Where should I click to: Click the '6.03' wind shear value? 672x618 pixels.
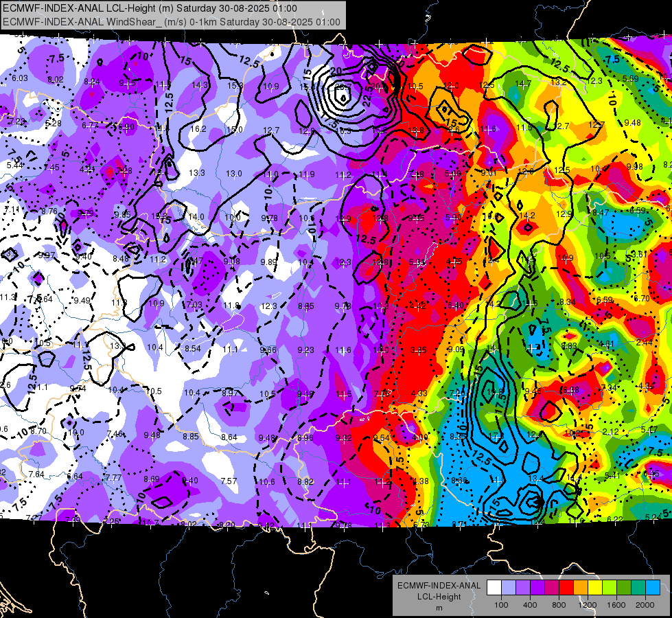tap(20, 78)
